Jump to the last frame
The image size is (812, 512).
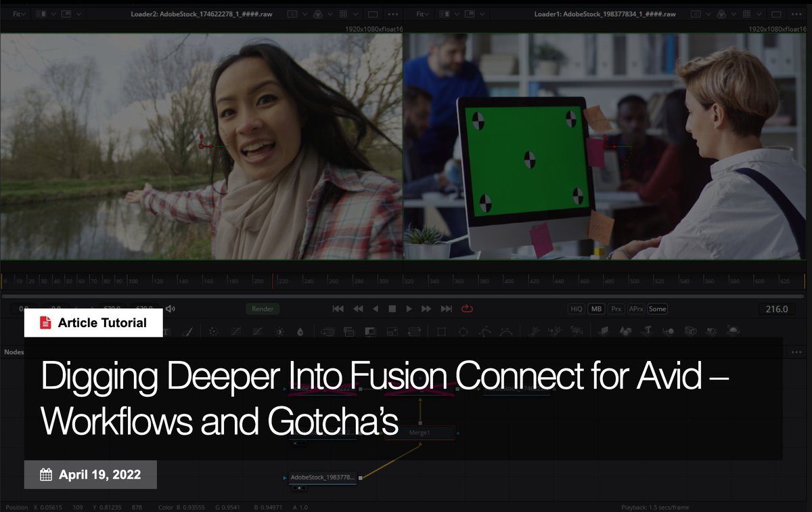446,309
